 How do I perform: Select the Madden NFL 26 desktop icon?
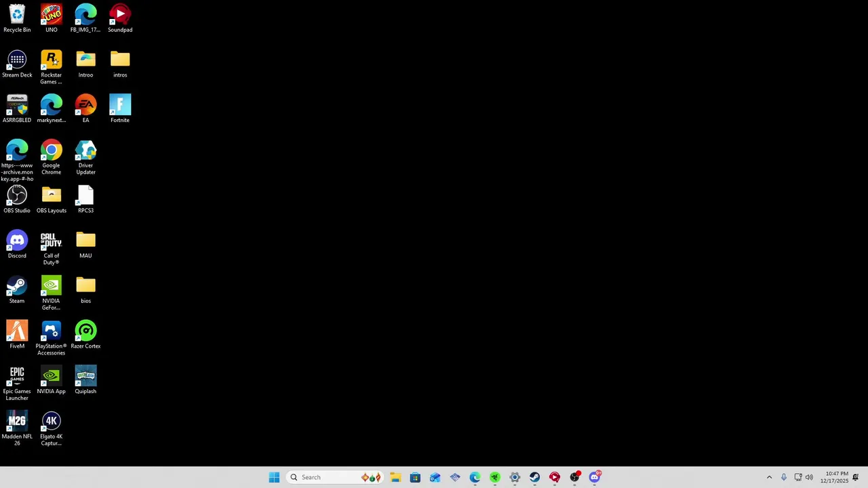[17, 429]
